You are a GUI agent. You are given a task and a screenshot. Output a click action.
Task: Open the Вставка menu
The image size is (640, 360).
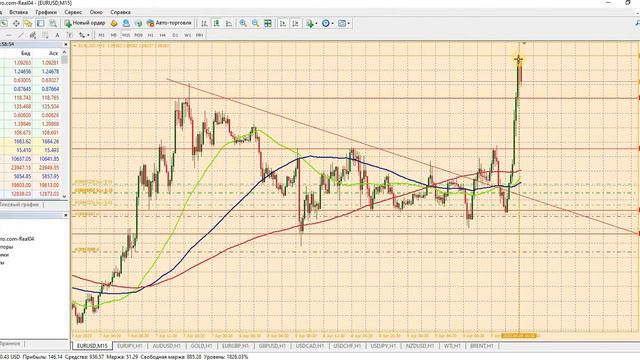click(18, 12)
